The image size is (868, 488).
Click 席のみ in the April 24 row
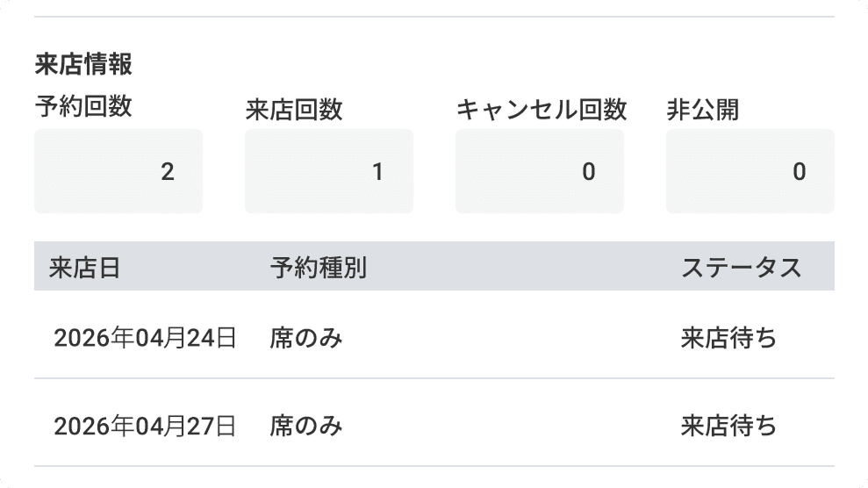point(305,338)
